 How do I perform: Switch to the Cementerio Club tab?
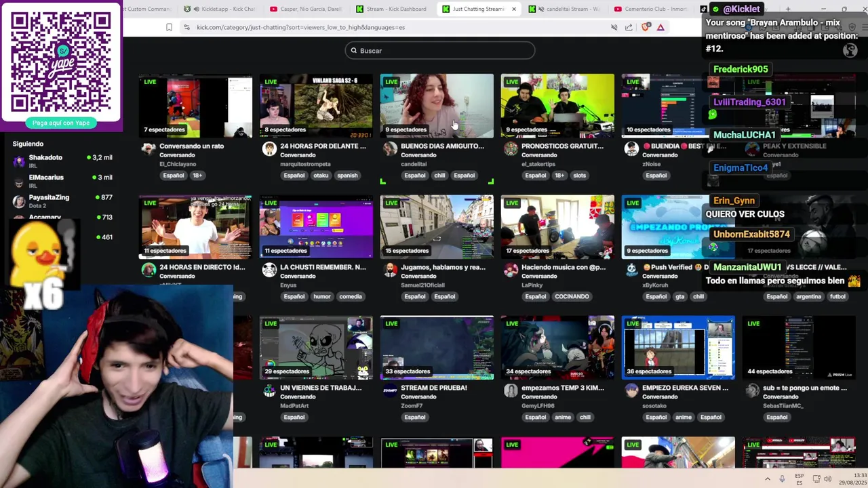651,9
